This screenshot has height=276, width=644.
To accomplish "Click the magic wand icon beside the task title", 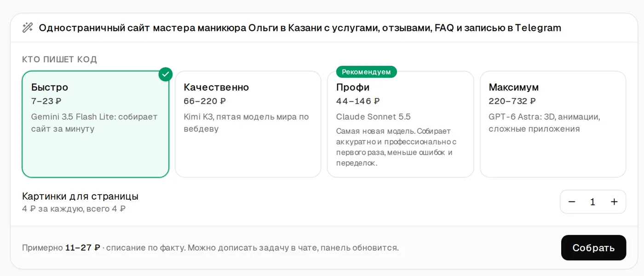I will pos(28,28).
